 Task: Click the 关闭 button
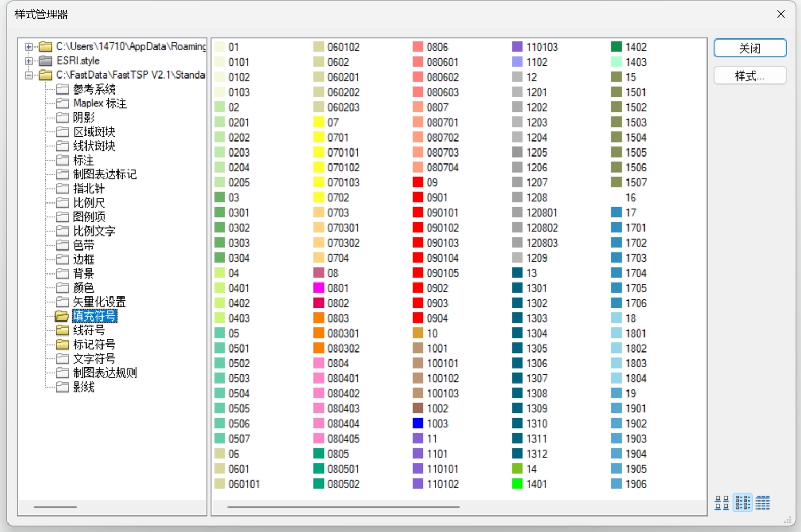750,48
